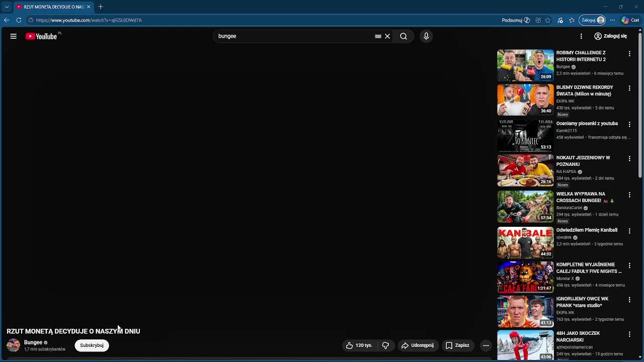Open ROBIMY CHALLENGE Z HISTORII INTERNETU 2 thumbnail

point(525,65)
